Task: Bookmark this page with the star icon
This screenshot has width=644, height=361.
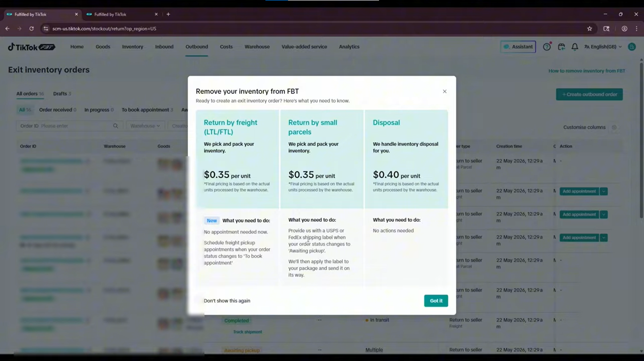Action: click(x=589, y=29)
